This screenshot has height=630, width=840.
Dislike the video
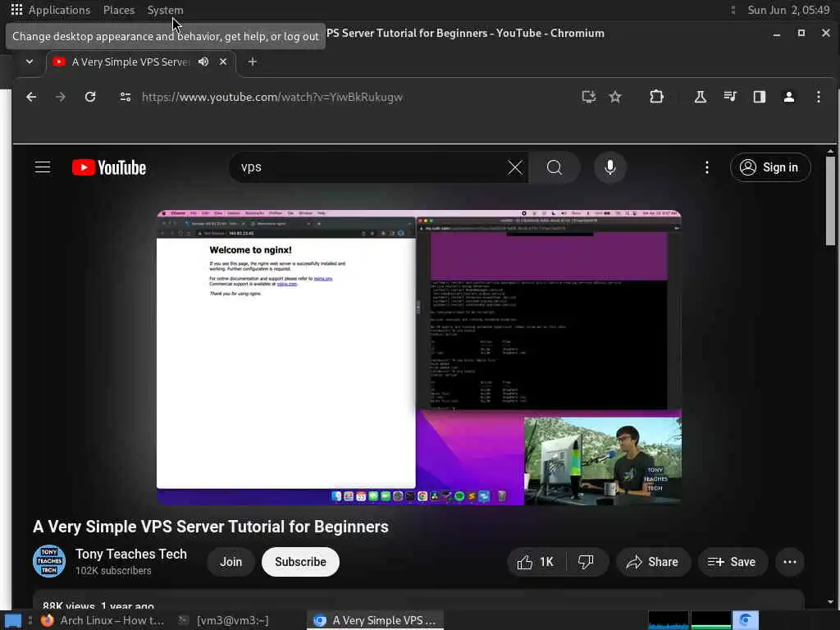click(586, 562)
